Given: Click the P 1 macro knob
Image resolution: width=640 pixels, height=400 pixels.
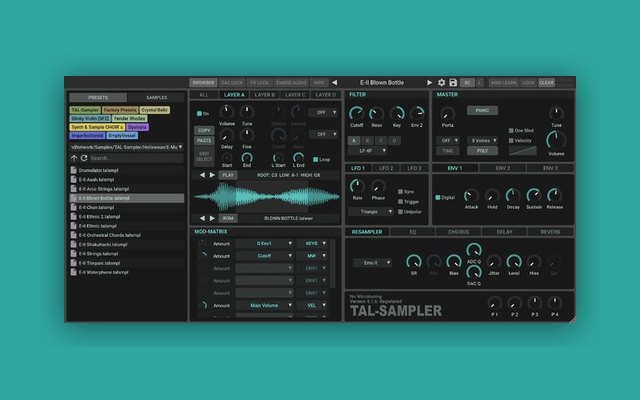Looking at the screenshot, I should tap(494, 303).
